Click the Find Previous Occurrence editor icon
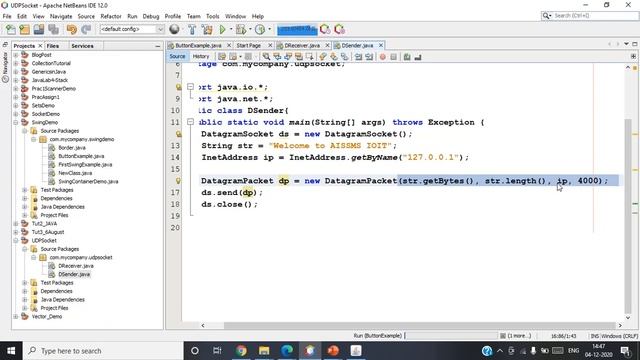 click(277, 57)
